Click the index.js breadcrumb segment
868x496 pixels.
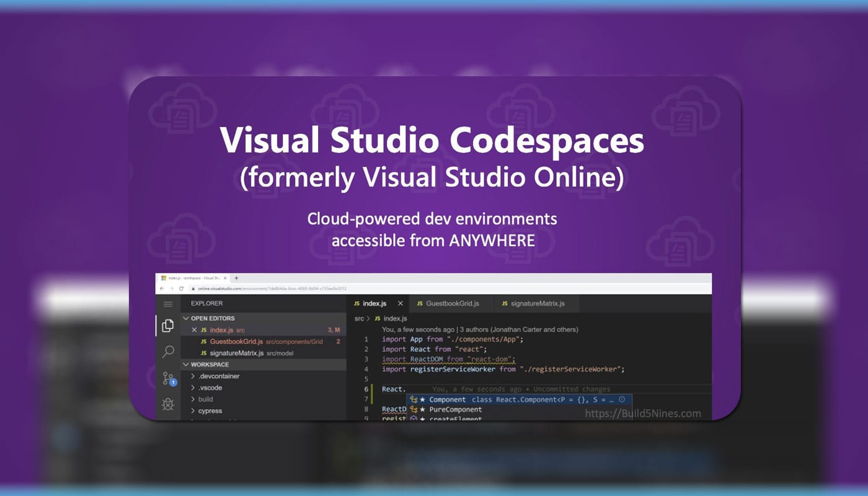(389, 318)
